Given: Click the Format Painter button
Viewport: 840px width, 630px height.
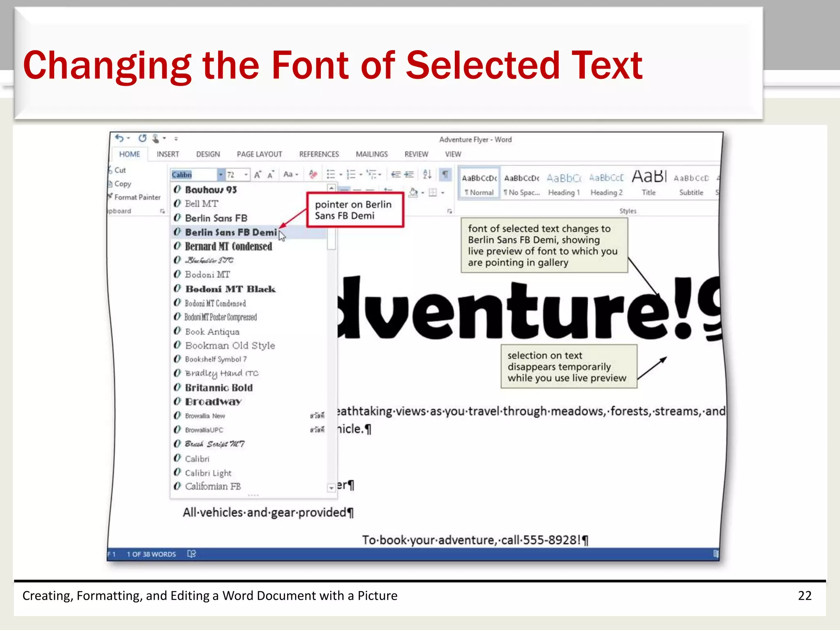Looking at the screenshot, I should coord(135,197).
